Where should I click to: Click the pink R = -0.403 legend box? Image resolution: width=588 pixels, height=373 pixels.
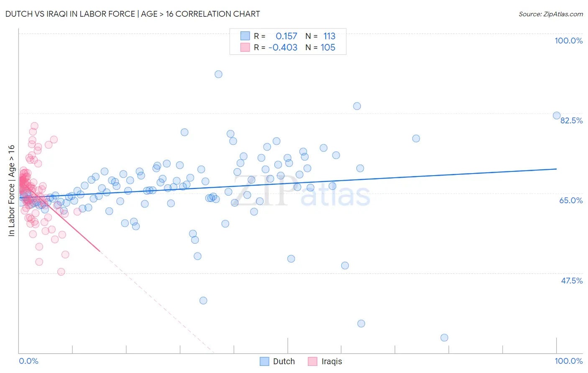coord(245,47)
